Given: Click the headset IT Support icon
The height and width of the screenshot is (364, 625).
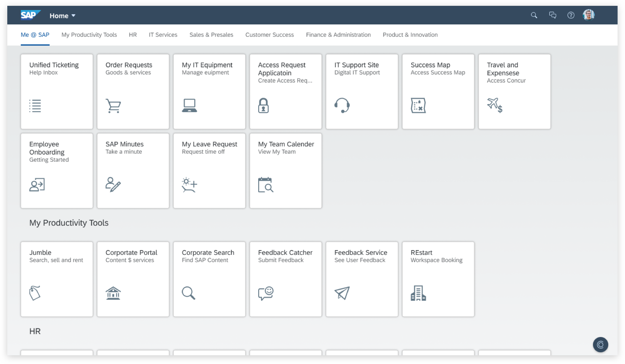Looking at the screenshot, I should click(342, 106).
